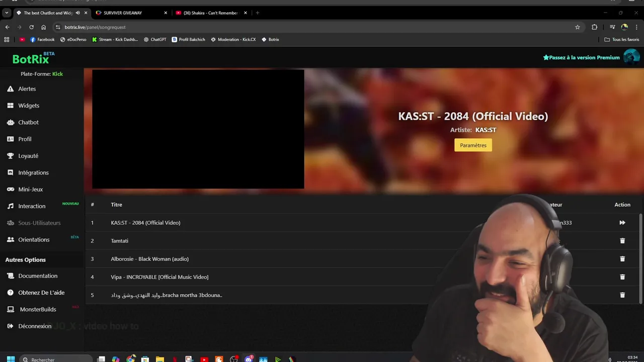Viewport: 644px width, 362px height.
Task: Open the BotRix user avatar menu
Action: click(631, 57)
